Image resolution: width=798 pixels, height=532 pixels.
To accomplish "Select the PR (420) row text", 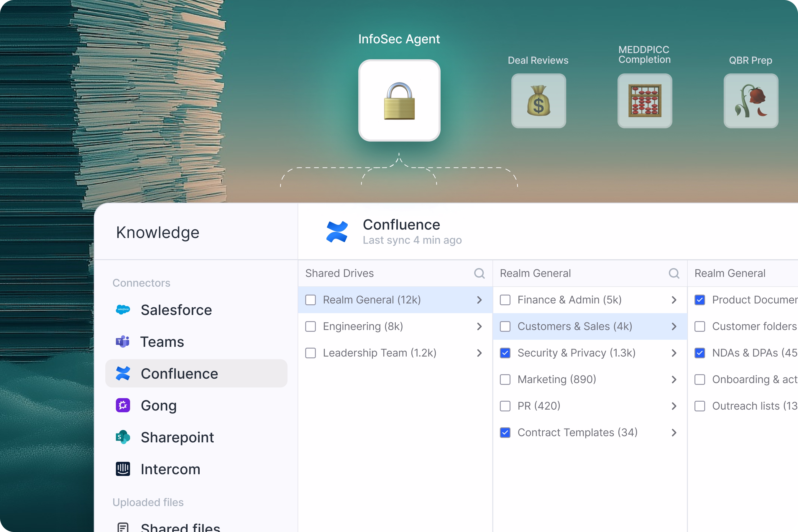I will click(539, 406).
